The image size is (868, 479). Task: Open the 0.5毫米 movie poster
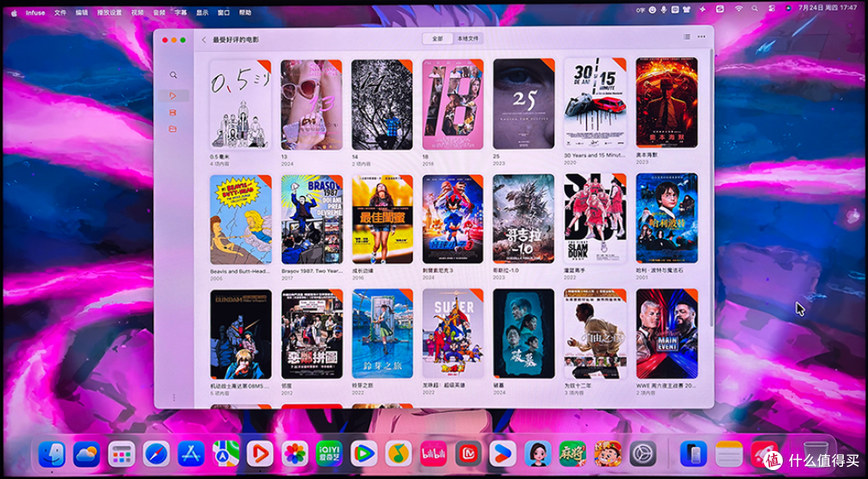tap(241, 104)
